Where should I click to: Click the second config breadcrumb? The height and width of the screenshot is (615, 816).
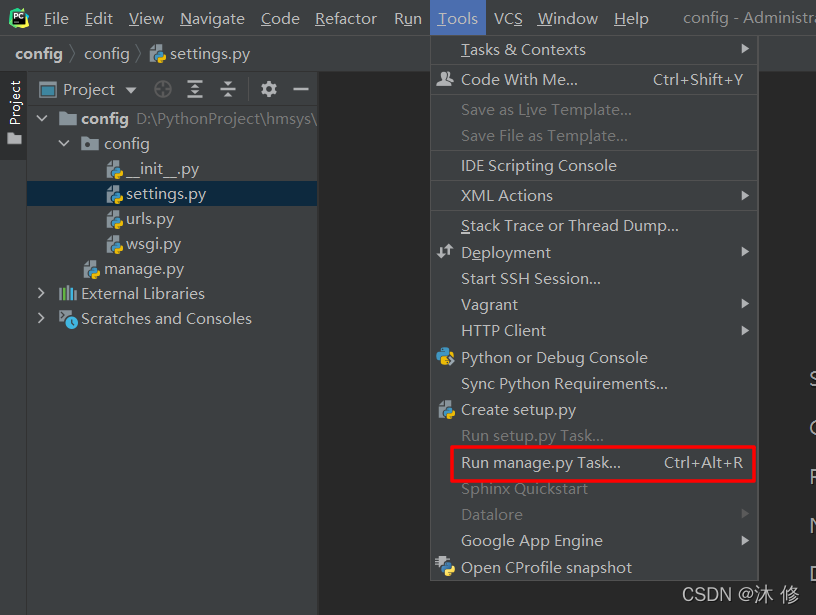coord(107,54)
